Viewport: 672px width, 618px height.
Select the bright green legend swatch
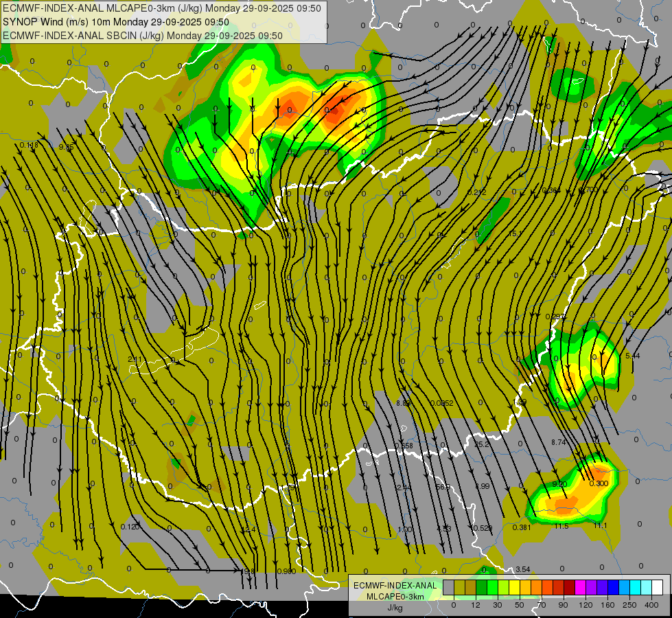(x=492, y=587)
